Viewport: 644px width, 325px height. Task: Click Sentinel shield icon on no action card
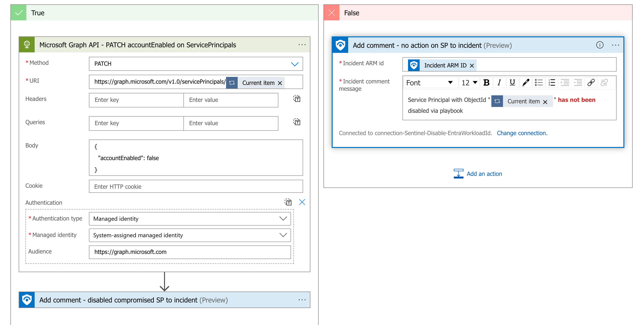point(340,45)
